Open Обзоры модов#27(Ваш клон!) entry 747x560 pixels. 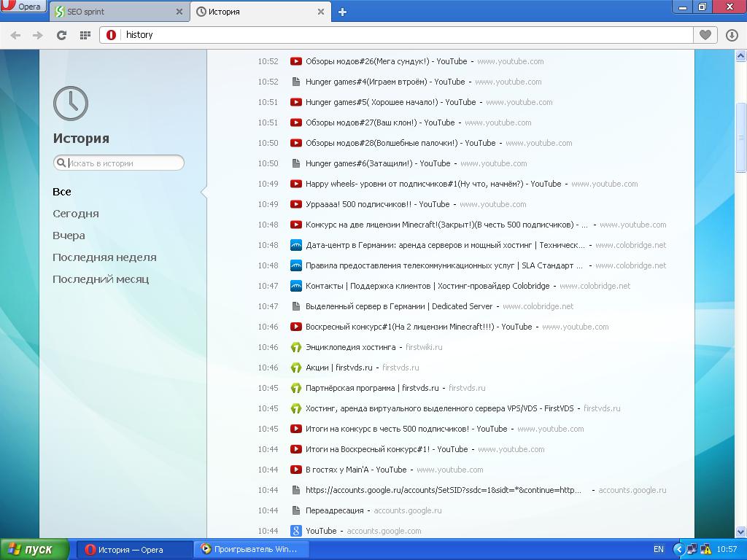click(x=380, y=122)
